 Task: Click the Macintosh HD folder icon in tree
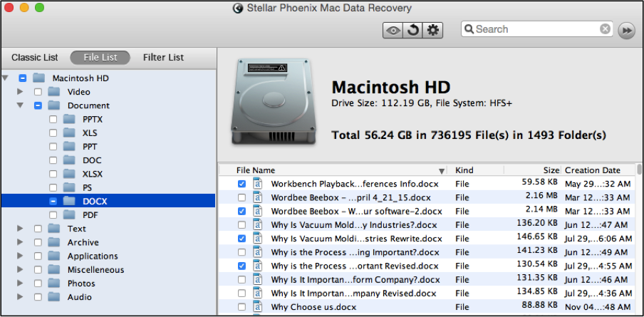coord(38,78)
